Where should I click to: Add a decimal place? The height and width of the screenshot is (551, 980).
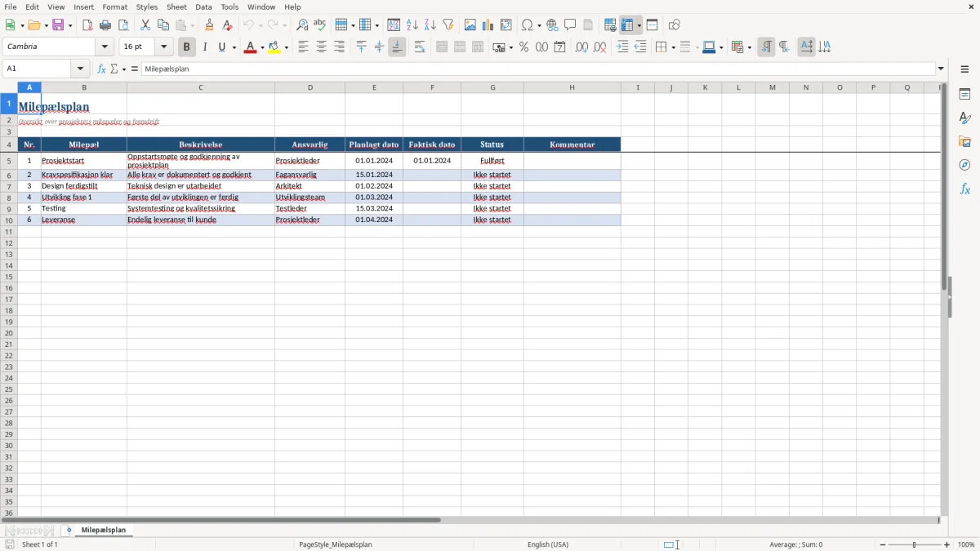pos(581,47)
